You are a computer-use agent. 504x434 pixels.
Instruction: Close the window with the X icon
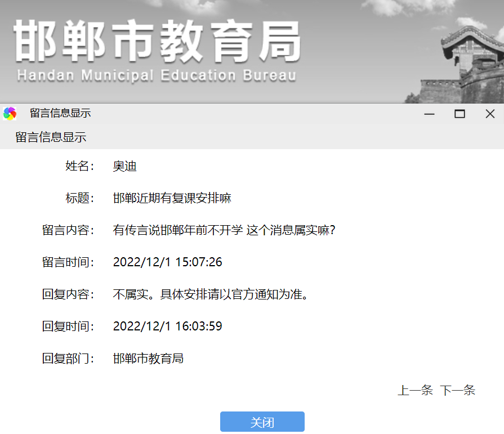(490, 114)
